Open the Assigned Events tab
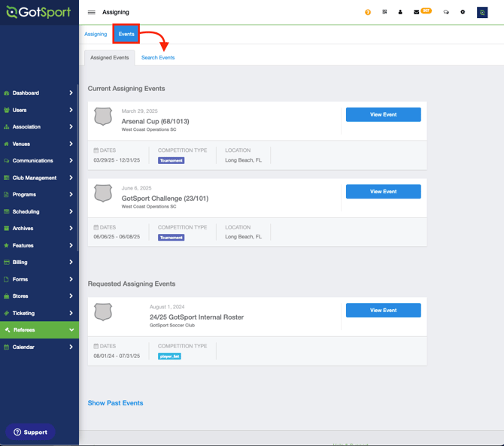Image resolution: width=504 pixels, height=446 pixels. point(109,57)
